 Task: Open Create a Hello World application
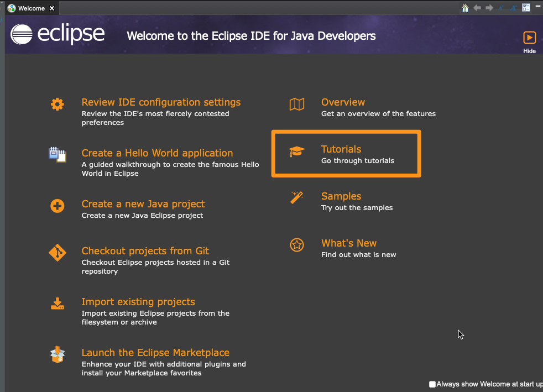157,153
